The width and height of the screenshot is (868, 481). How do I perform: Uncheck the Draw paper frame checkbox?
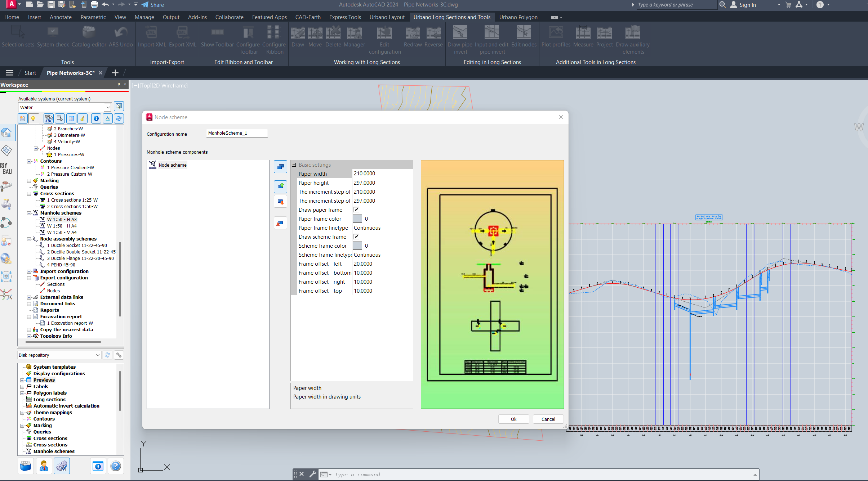[x=356, y=210]
